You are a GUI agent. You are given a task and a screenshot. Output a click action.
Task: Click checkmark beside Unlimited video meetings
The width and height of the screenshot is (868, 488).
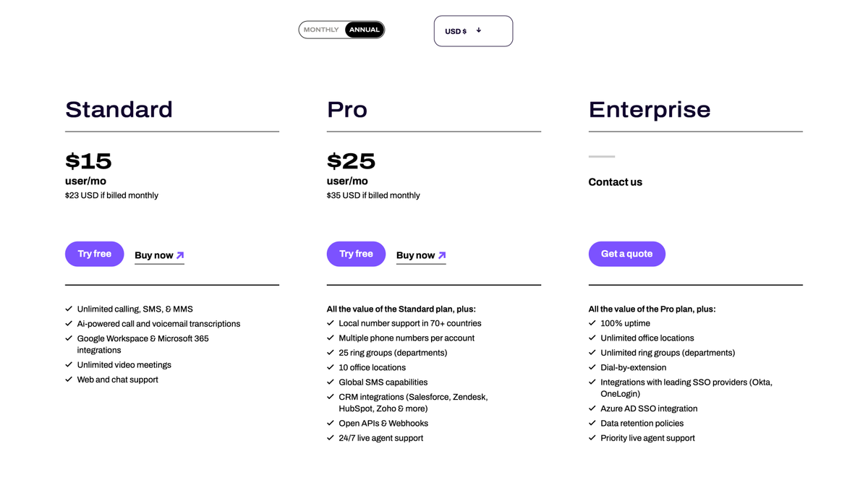(69, 365)
